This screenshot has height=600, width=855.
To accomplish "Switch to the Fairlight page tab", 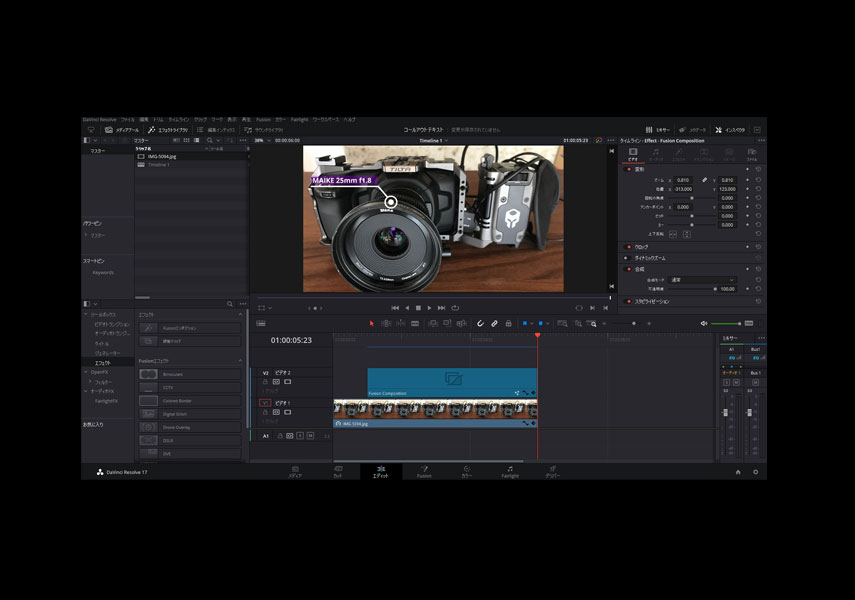I will [510, 471].
